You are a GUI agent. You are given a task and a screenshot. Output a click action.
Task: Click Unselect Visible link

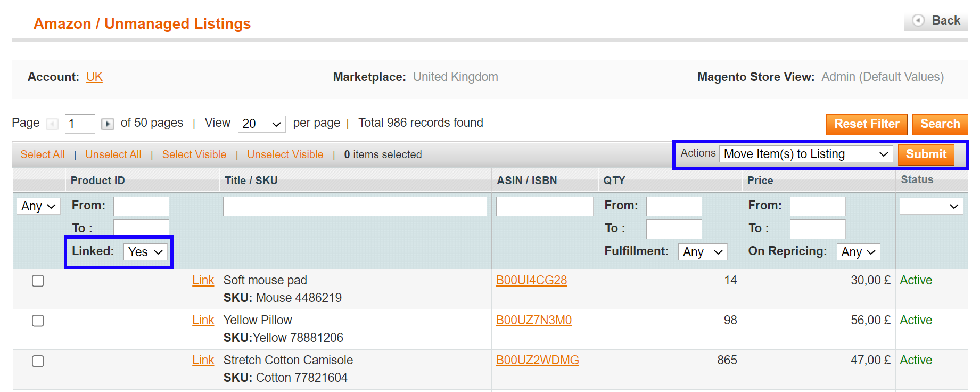(285, 154)
